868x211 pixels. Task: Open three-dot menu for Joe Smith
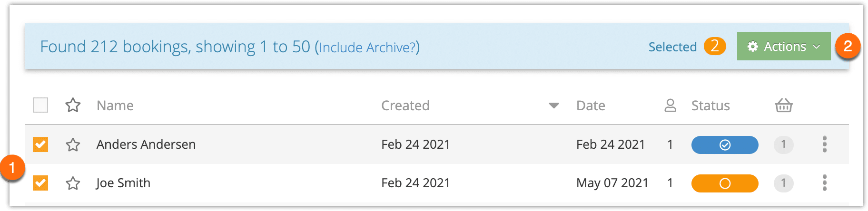click(825, 182)
